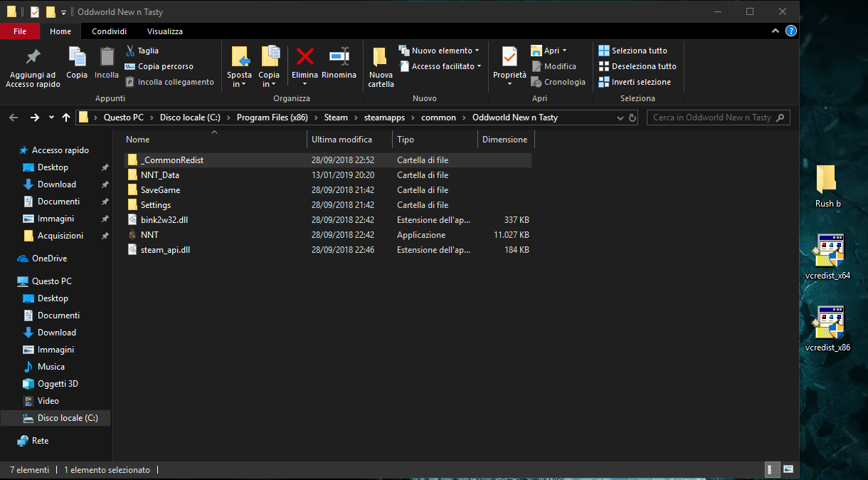Select the NNT application file
Viewport: 868px width, 480px height.
click(x=327, y=235)
